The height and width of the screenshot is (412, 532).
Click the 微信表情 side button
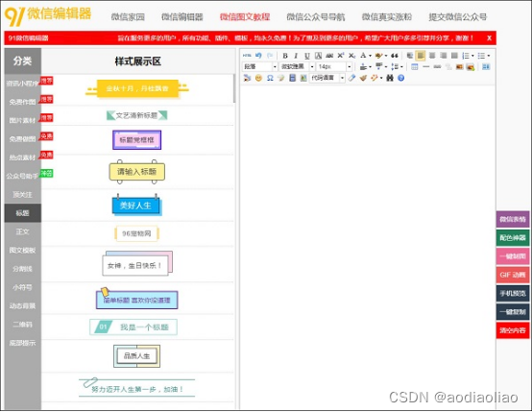point(513,219)
